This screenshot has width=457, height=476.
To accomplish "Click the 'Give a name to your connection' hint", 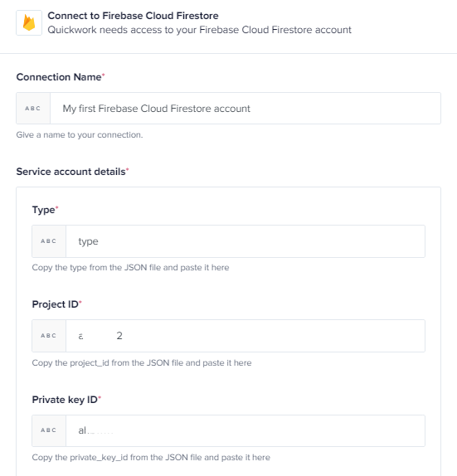I will 80,135.
